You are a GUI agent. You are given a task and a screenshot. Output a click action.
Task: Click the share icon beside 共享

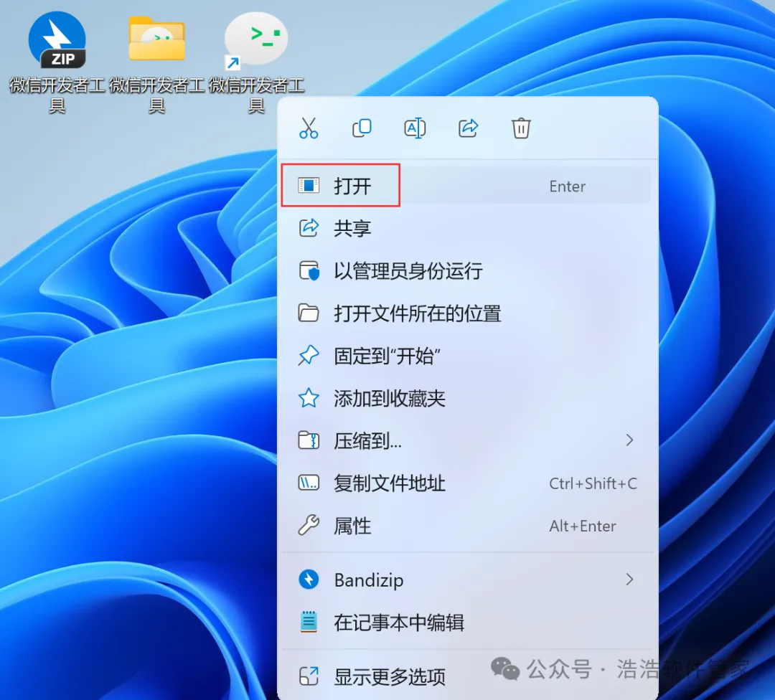pos(309,228)
